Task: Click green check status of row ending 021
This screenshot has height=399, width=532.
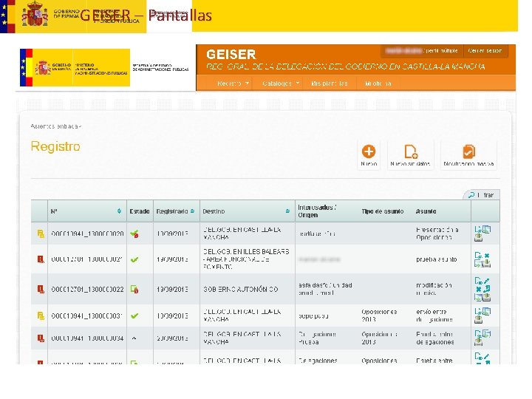Action: tap(134, 259)
